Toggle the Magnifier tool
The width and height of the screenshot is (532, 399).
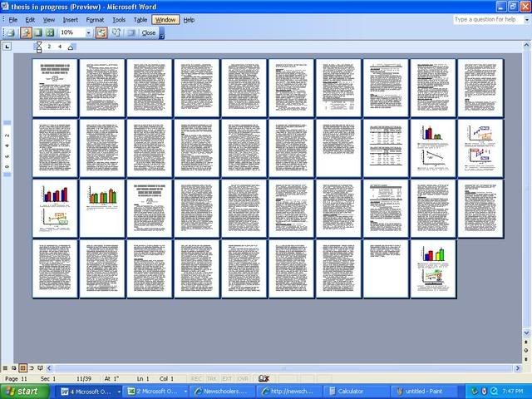(x=25, y=32)
